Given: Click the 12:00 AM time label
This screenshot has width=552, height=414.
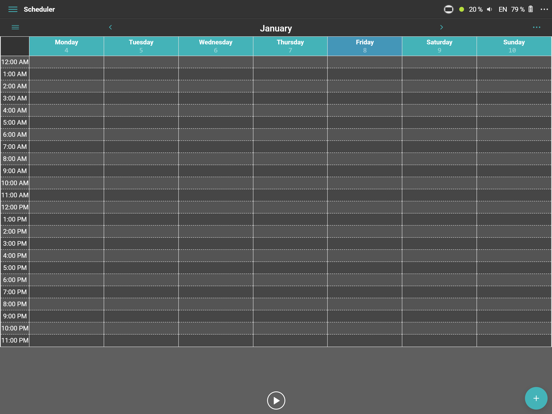Looking at the screenshot, I should [x=15, y=62].
